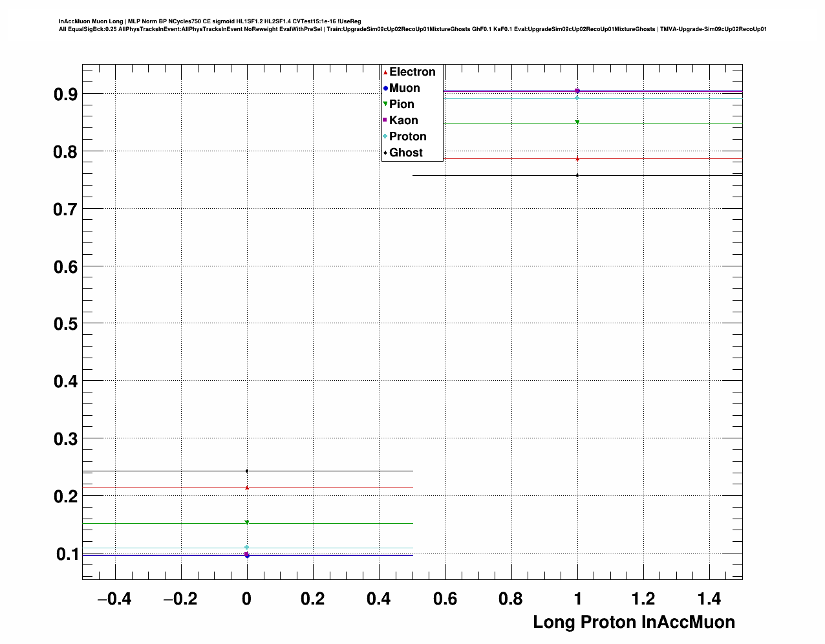Click the 0.8 label on the x-axis

511,599
